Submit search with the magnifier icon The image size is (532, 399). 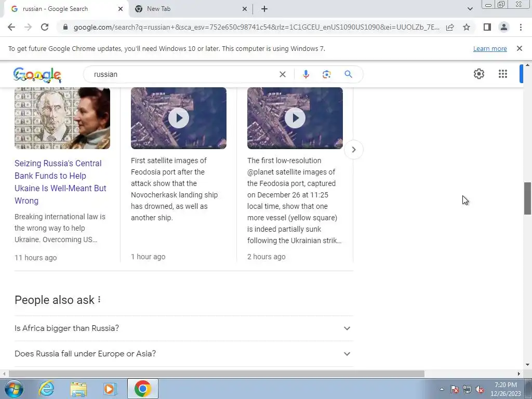[348, 74]
